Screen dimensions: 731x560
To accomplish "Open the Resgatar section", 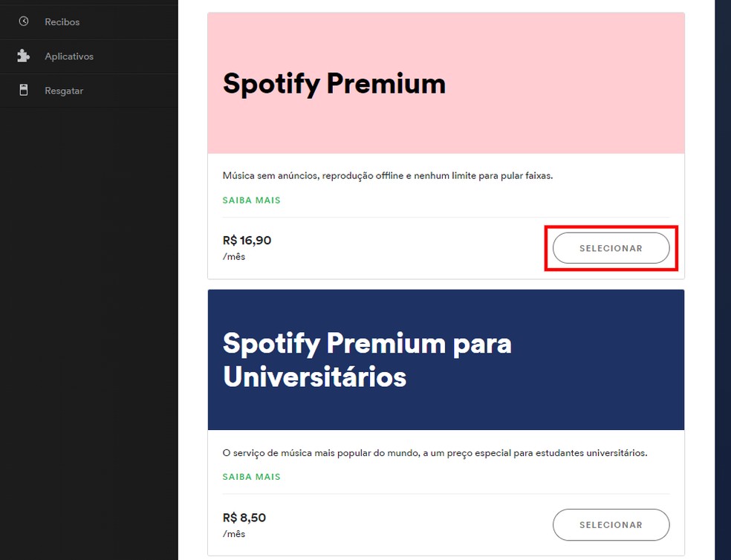I will [64, 90].
